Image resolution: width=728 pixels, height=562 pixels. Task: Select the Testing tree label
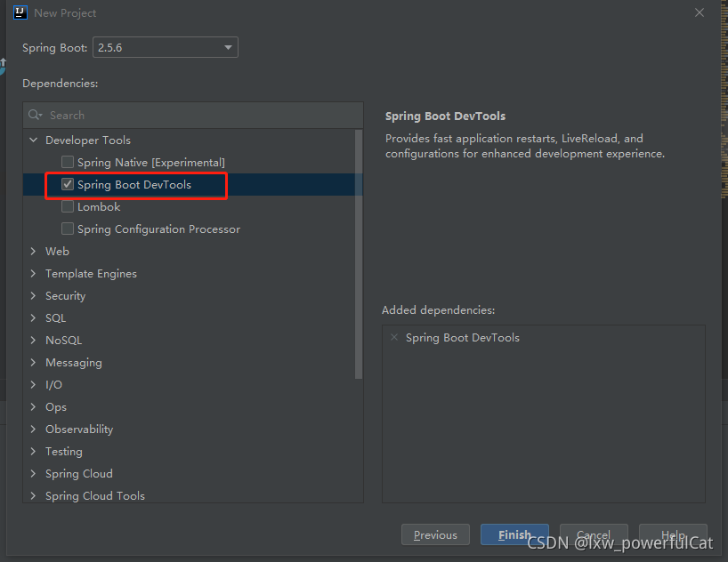click(x=64, y=452)
